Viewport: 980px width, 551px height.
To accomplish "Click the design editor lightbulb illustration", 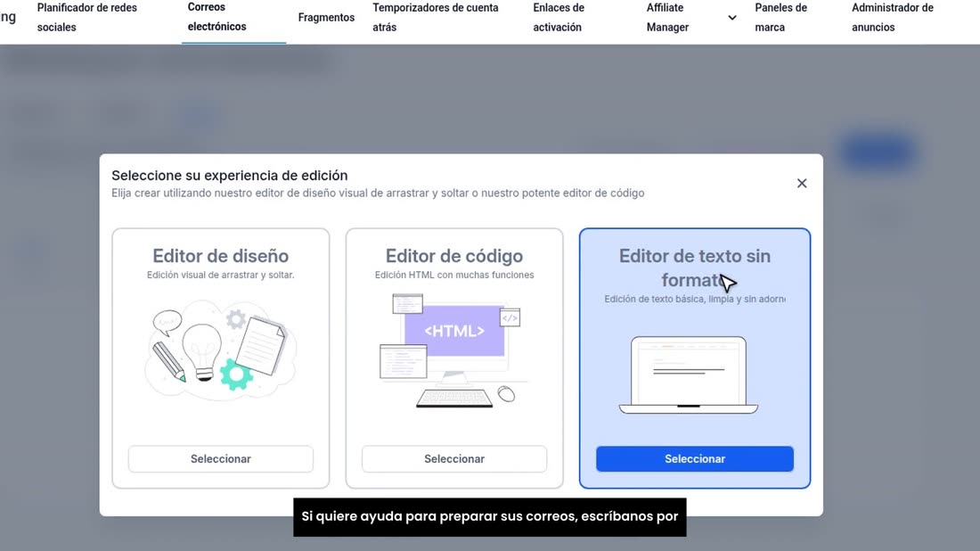I will [221, 349].
